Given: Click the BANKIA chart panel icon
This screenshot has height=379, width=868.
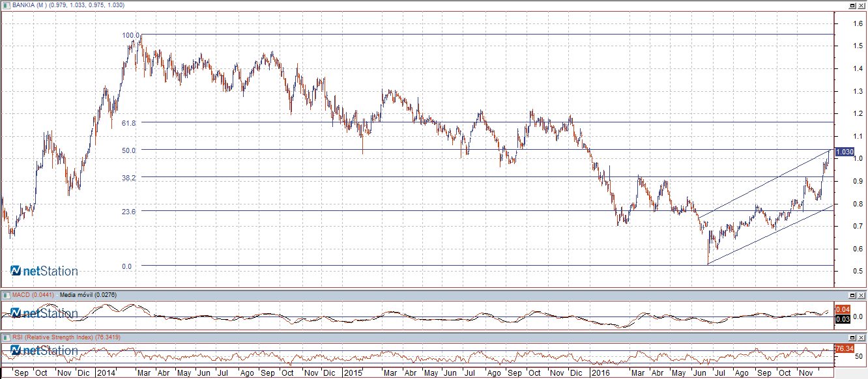Looking at the screenshot, I should click(x=6, y=5).
